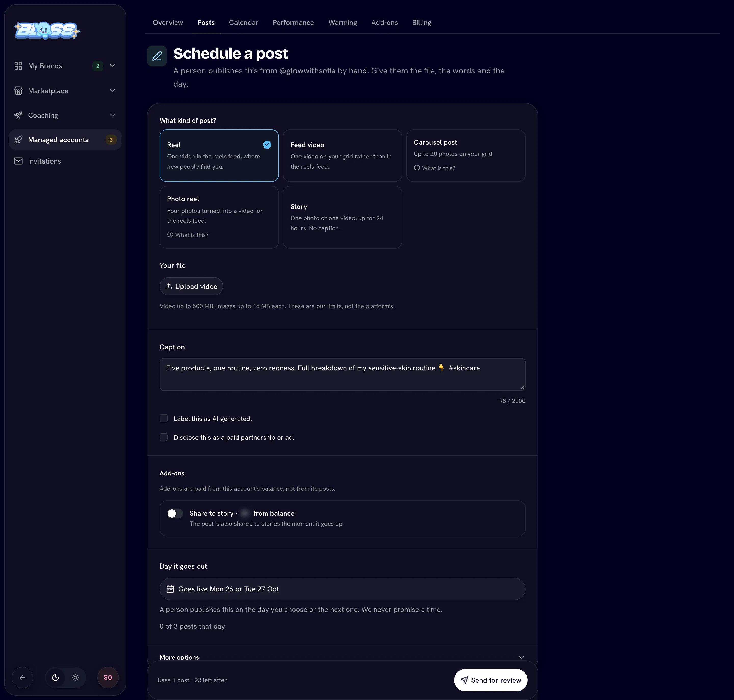This screenshot has width=734, height=700.
Task: Select the Story post type
Action: pyautogui.click(x=342, y=217)
